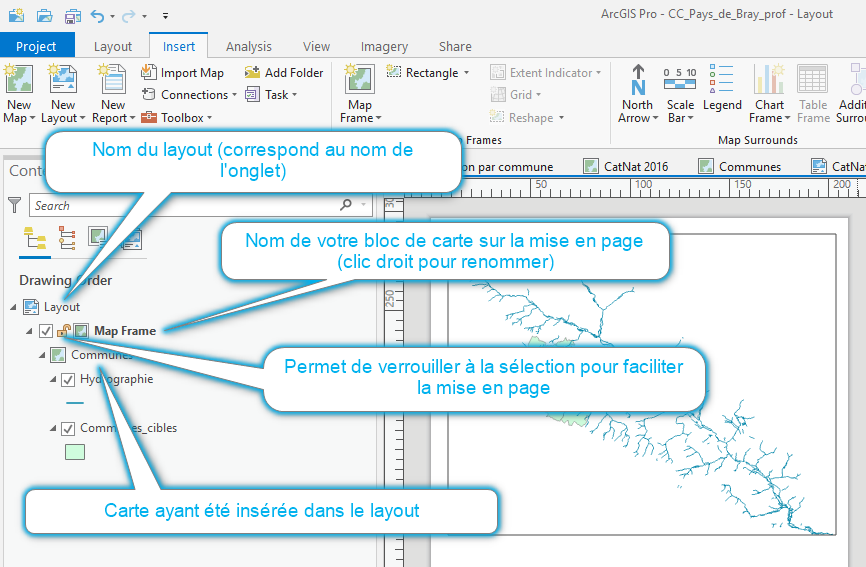The image size is (866, 567).
Task: Collapse the Communes_cibles layer node
Action: (x=53, y=428)
